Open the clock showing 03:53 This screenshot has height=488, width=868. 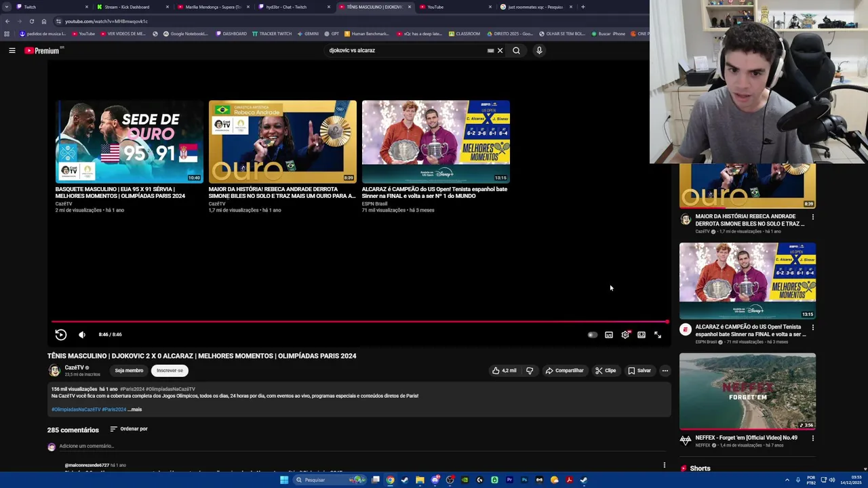(852, 480)
